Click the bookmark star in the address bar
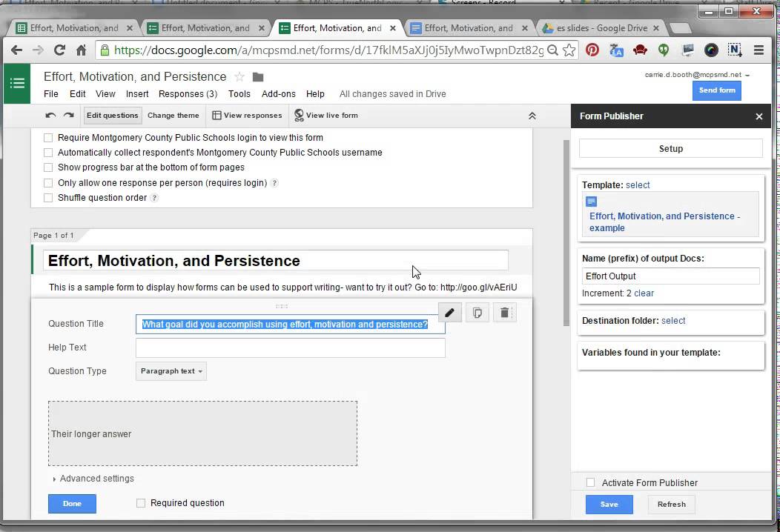This screenshot has height=532, width=780. coord(569,50)
